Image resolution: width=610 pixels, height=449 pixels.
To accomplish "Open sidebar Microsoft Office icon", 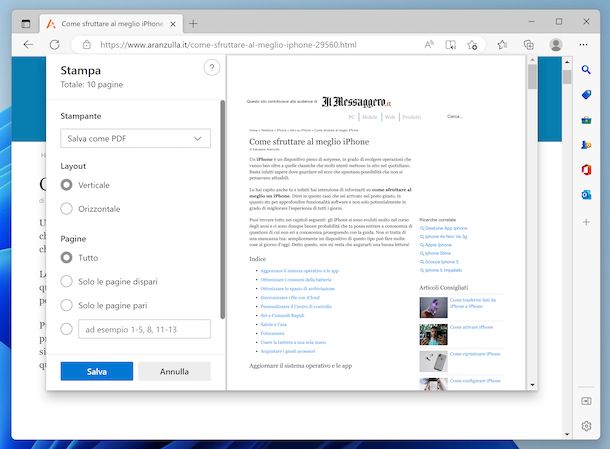I will [x=586, y=170].
